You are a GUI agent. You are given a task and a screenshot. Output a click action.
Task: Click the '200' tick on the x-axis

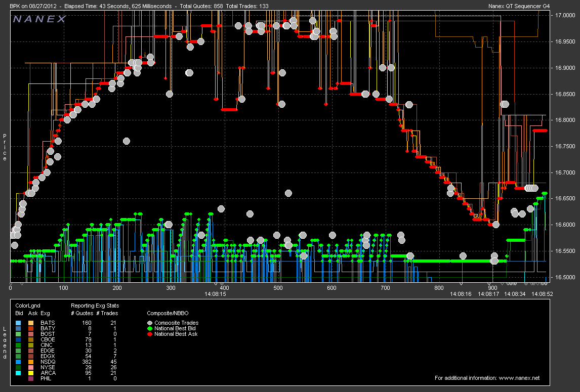tap(117, 288)
